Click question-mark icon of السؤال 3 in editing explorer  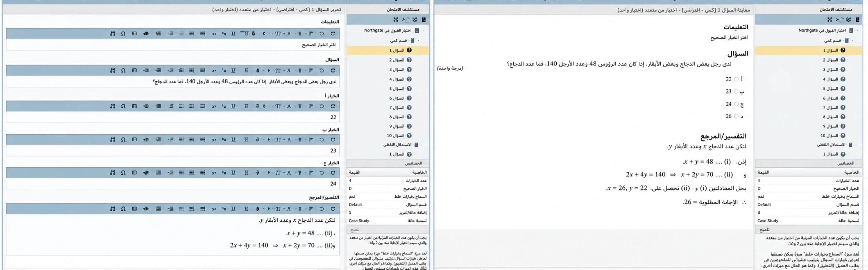coord(409,70)
